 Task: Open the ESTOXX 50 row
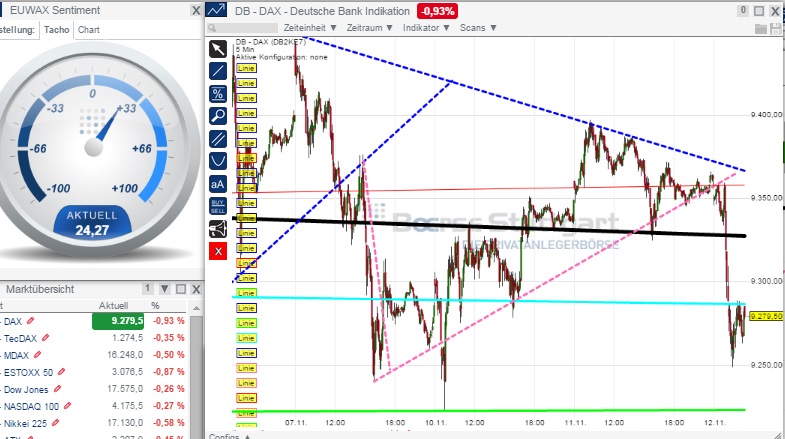pyautogui.click(x=94, y=372)
